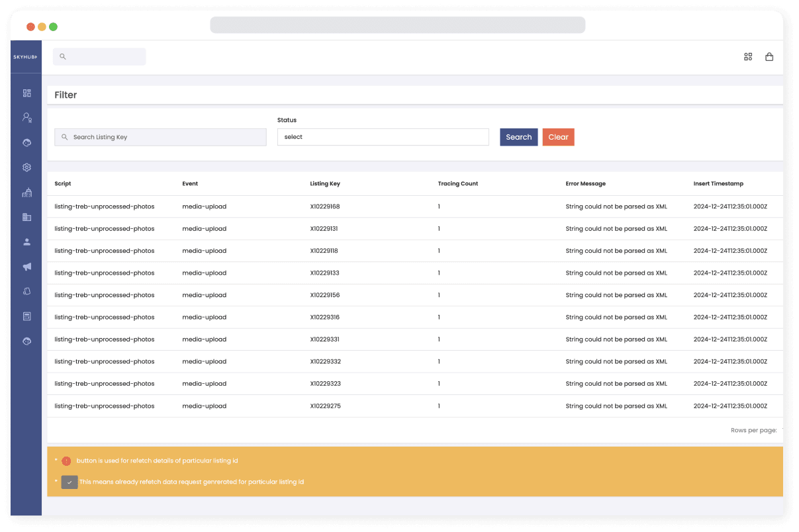Open the dashboard grid icon in sidebar

coord(26,93)
